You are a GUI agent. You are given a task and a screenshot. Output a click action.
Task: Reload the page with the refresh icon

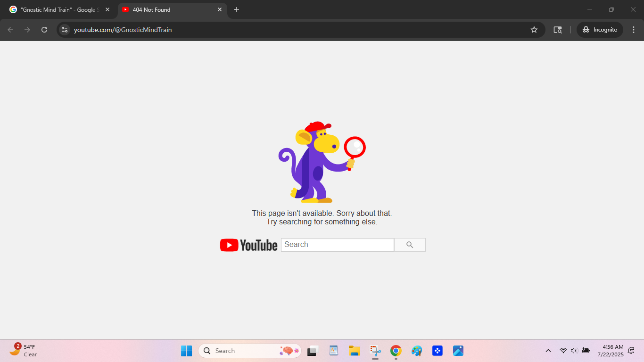pyautogui.click(x=44, y=30)
